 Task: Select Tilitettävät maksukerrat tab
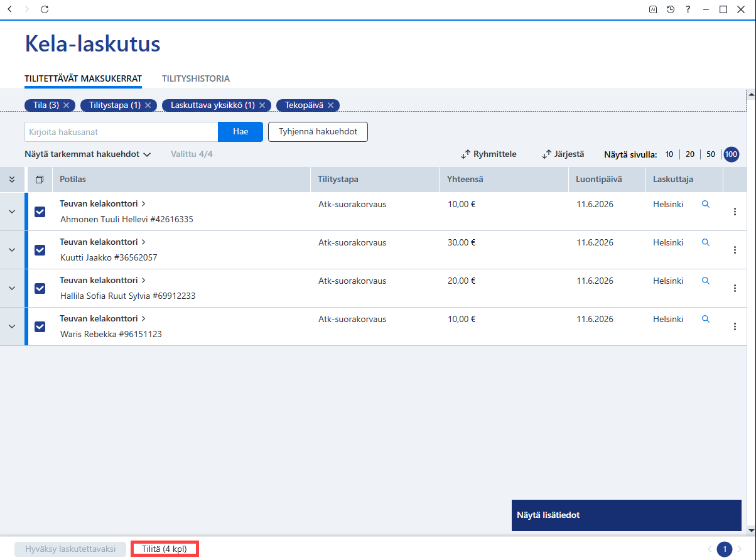tap(83, 79)
